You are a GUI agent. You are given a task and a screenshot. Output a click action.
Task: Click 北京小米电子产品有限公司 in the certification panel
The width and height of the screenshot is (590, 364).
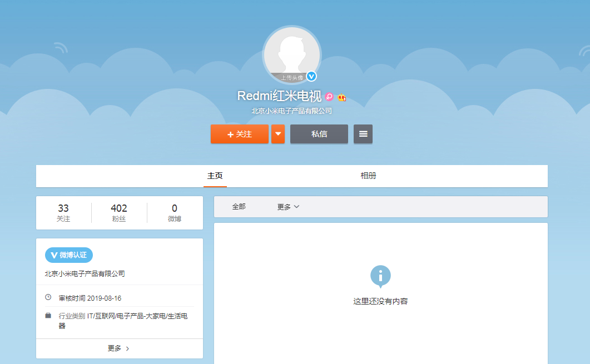coord(85,274)
